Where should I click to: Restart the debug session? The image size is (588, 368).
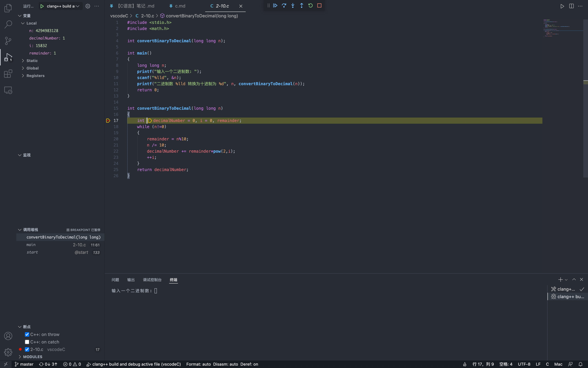[311, 6]
